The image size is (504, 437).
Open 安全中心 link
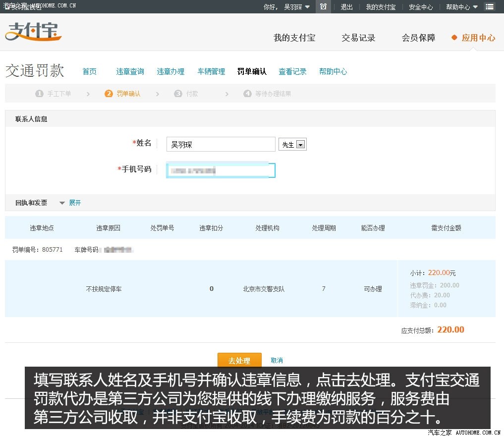[x=421, y=7]
